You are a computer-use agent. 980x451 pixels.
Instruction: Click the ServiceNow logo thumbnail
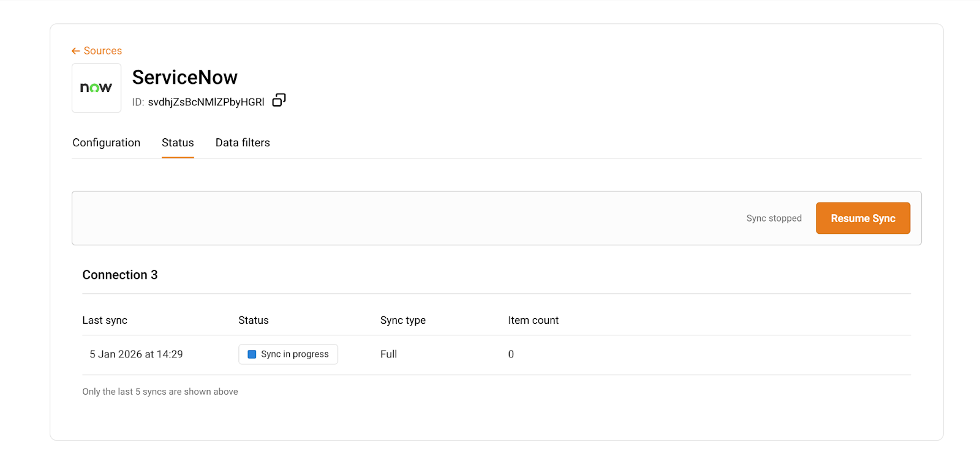96,88
